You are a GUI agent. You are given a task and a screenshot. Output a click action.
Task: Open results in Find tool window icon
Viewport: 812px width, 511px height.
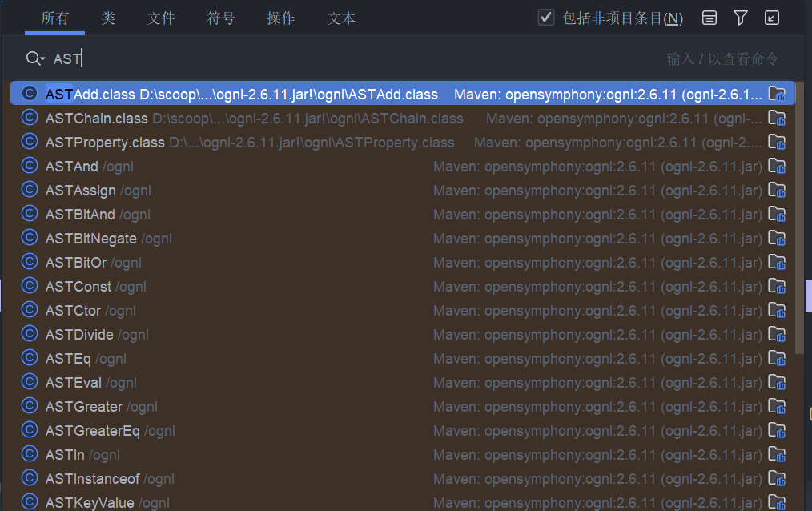pos(772,18)
